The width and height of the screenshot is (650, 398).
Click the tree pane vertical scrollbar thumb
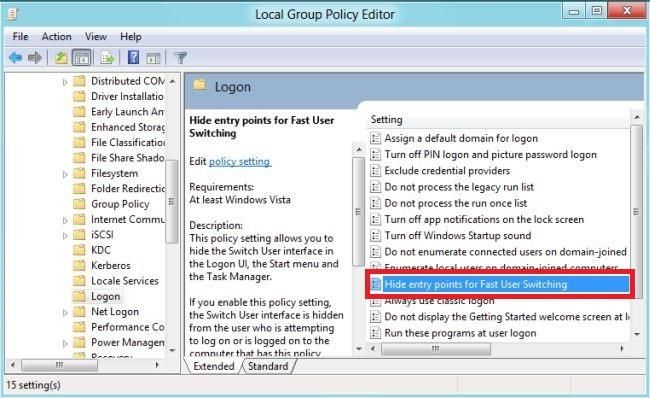[x=172, y=202]
